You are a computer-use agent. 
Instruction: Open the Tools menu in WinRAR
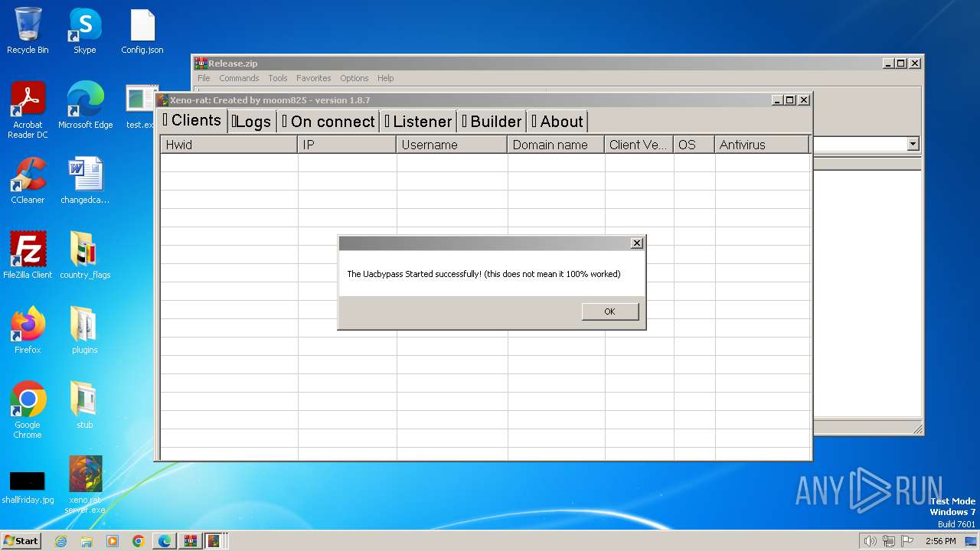point(278,78)
